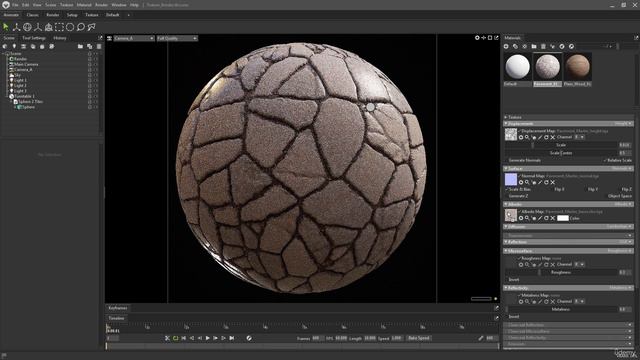Select the rectangular marquee selection tool
Viewport: 640px width, 360px height.
pyautogui.click(x=60, y=27)
